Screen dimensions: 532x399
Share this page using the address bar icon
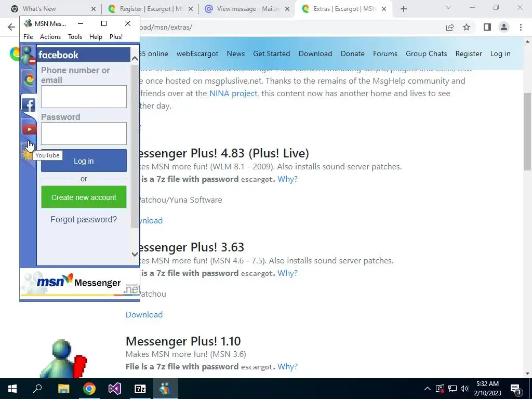[450, 27]
